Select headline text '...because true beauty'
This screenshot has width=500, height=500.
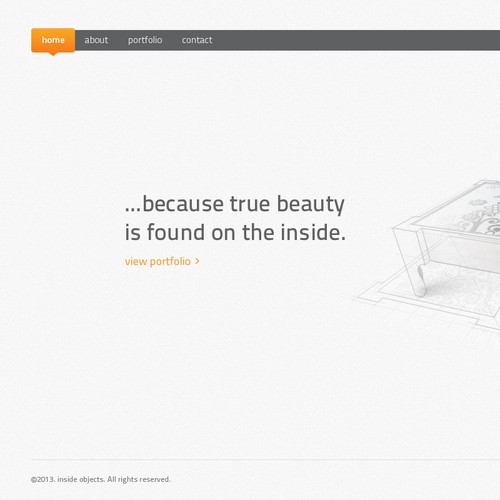point(235,204)
